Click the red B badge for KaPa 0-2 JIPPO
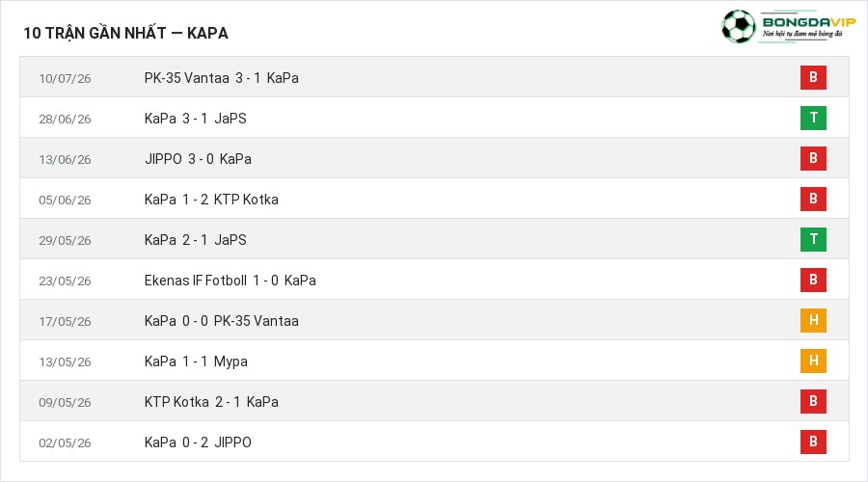 (x=813, y=442)
